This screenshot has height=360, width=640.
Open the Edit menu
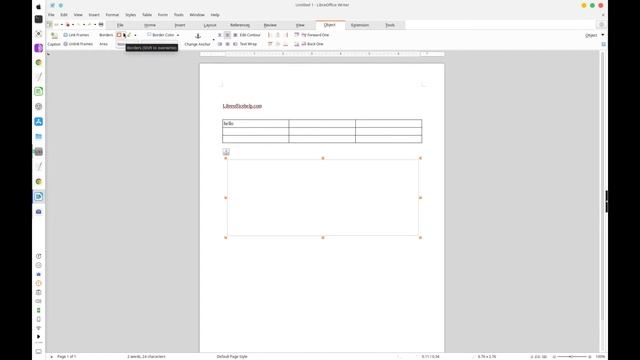[x=64, y=15]
